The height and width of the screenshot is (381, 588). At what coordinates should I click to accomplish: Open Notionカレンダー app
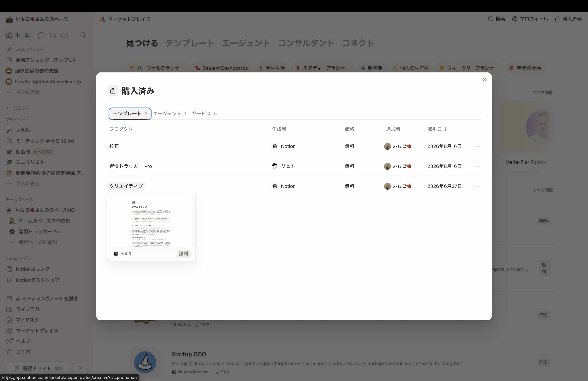click(46, 269)
